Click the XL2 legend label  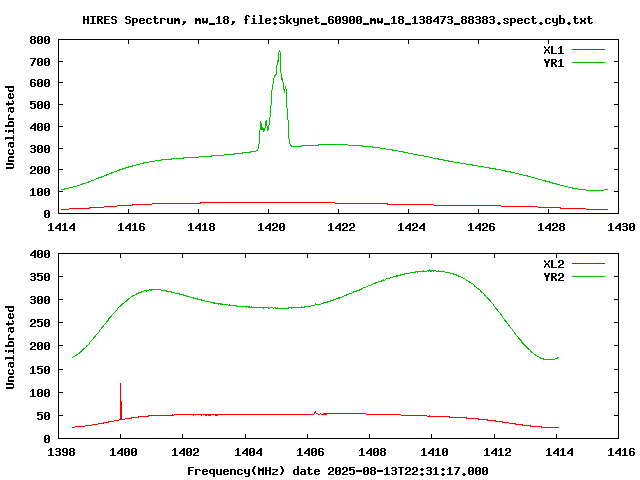point(553,264)
